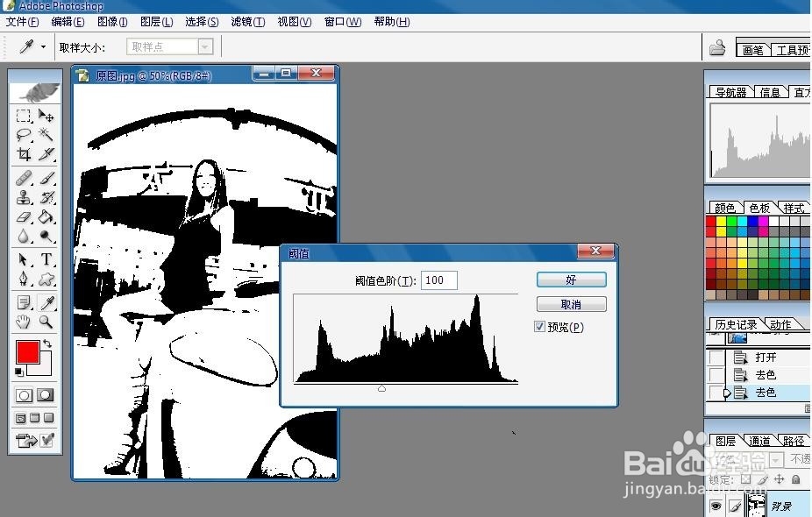Select the Healing Brush tool

click(24, 178)
